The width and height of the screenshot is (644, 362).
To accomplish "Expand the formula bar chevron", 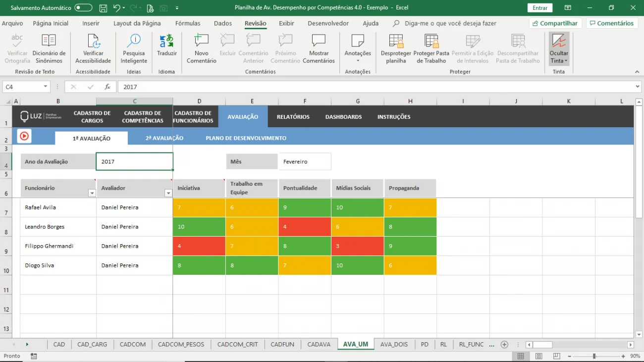I will click(x=638, y=87).
